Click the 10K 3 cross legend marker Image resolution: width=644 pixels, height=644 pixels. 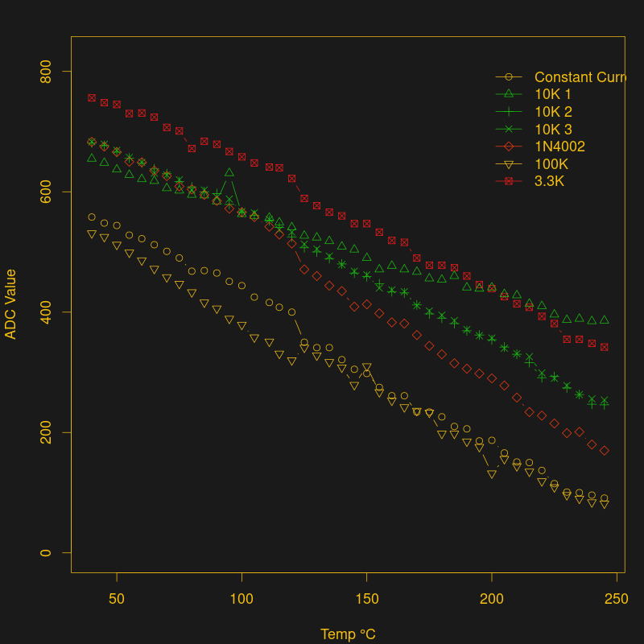tap(508, 130)
